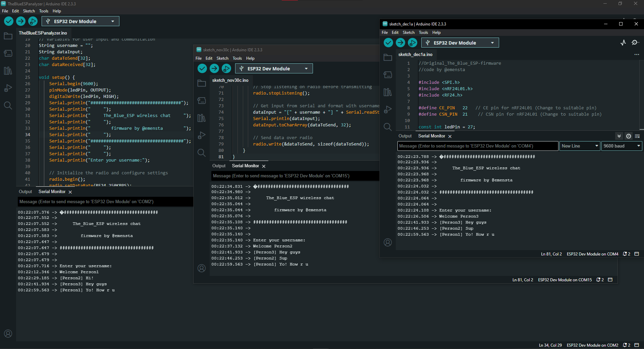This screenshot has width=644, height=349.
Task: Click Serial Monitor magnifier icon in sketch_dec1a toolbar
Action: click(x=635, y=43)
